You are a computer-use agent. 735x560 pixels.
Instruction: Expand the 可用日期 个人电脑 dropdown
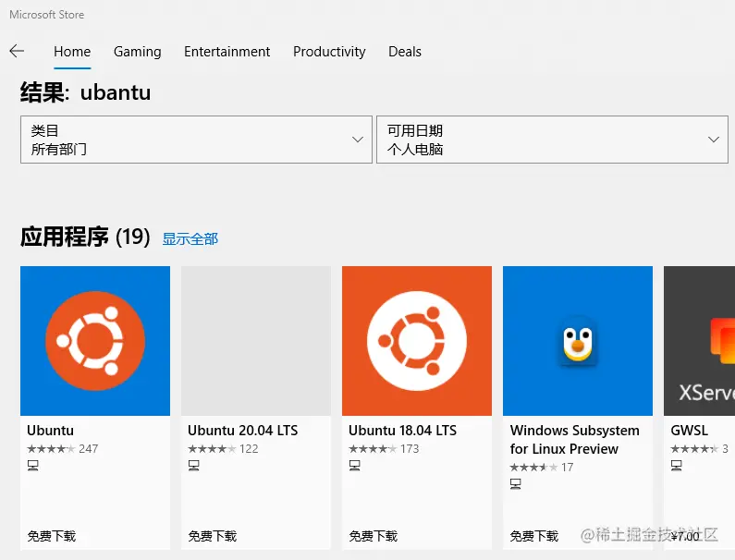552,140
